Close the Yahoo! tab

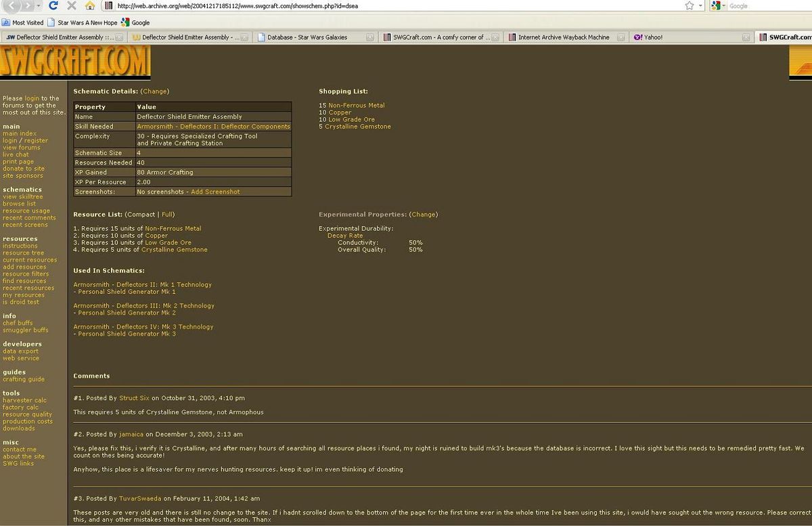click(x=746, y=37)
